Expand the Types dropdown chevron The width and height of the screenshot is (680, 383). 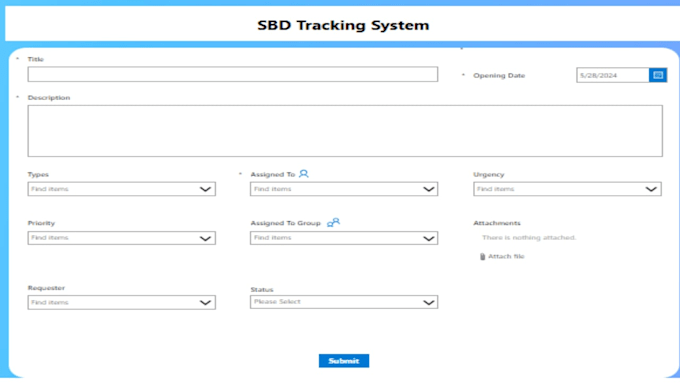(x=205, y=189)
